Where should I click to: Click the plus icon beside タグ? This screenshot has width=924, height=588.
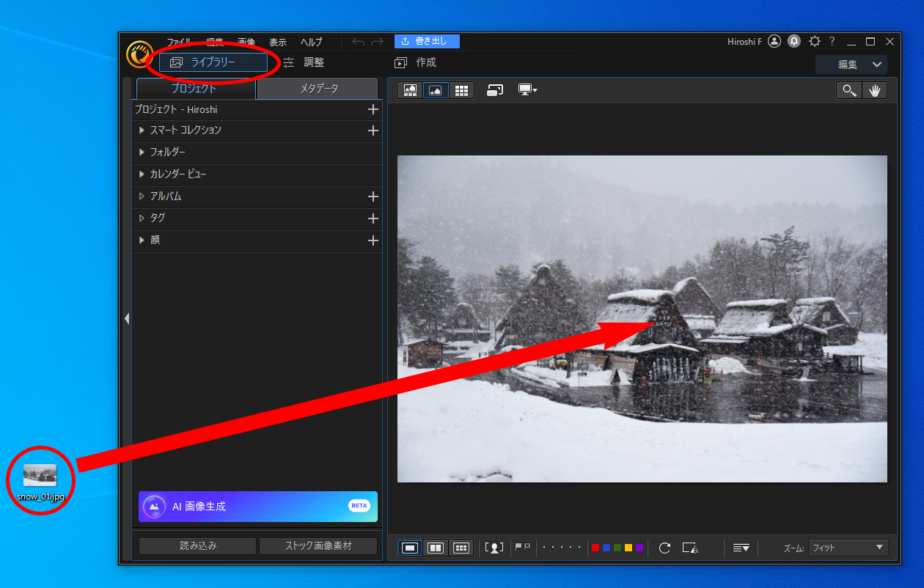pos(373,218)
